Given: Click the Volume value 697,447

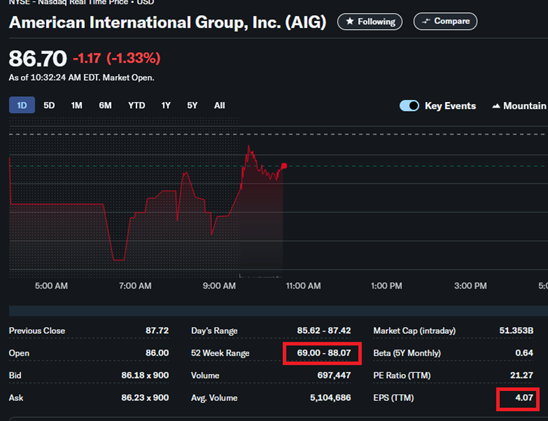Looking at the screenshot, I should pyautogui.click(x=334, y=375).
